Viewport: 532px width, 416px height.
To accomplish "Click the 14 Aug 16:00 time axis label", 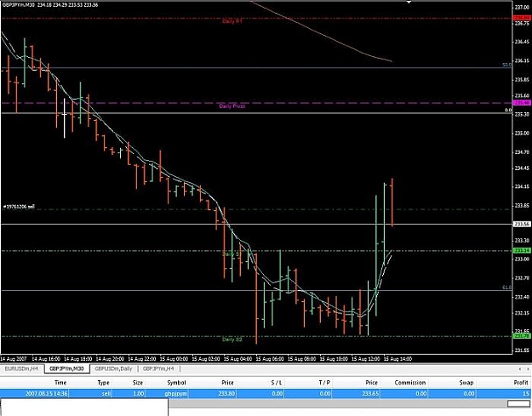I will [46, 359].
